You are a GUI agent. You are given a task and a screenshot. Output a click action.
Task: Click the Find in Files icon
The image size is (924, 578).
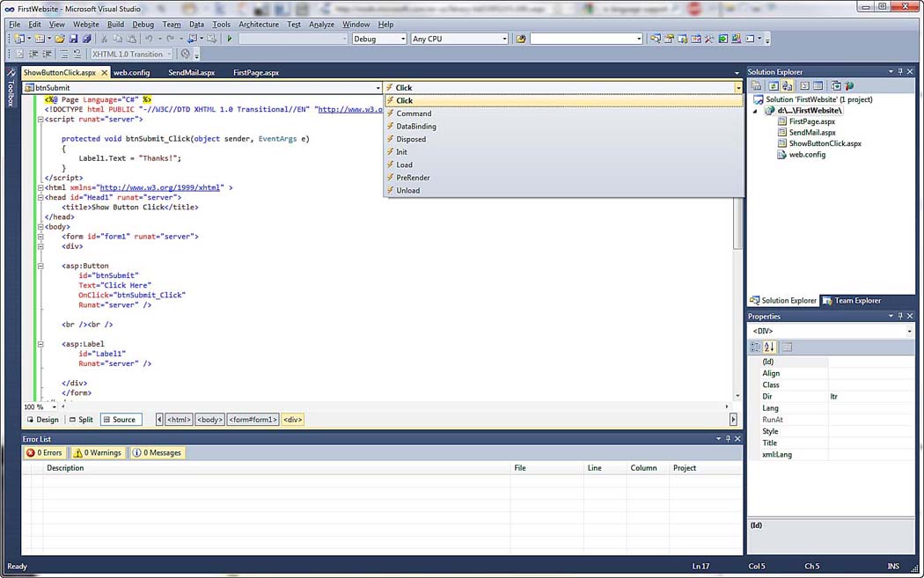521,39
